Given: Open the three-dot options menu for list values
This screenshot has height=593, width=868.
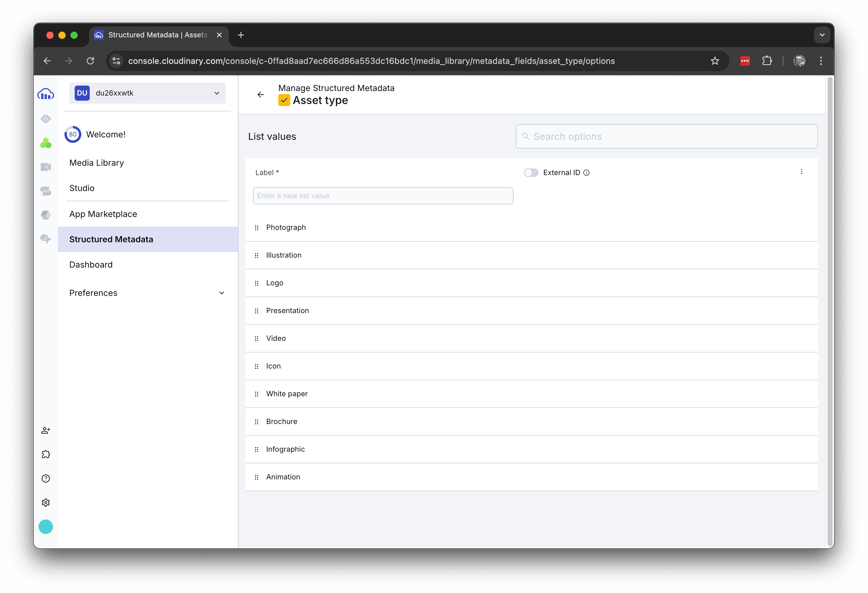Looking at the screenshot, I should pyautogui.click(x=801, y=171).
